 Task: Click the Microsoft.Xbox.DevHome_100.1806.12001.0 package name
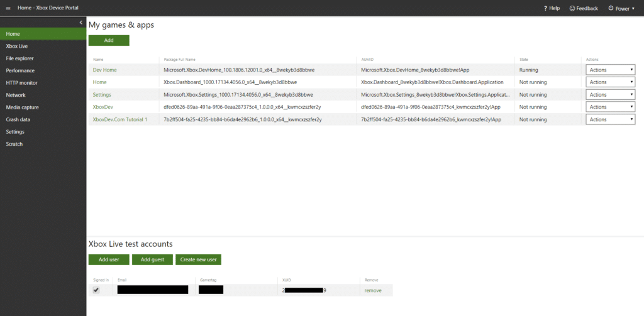click(239, 70)
